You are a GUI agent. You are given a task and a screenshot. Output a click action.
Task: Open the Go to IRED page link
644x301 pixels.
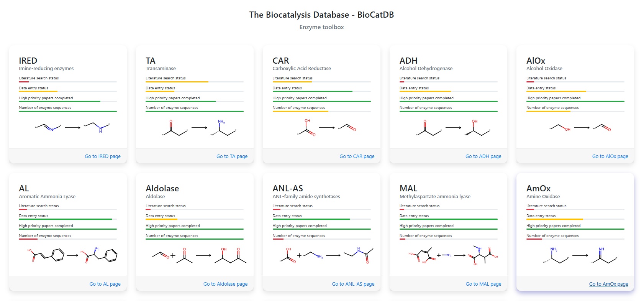coord(103,156)
